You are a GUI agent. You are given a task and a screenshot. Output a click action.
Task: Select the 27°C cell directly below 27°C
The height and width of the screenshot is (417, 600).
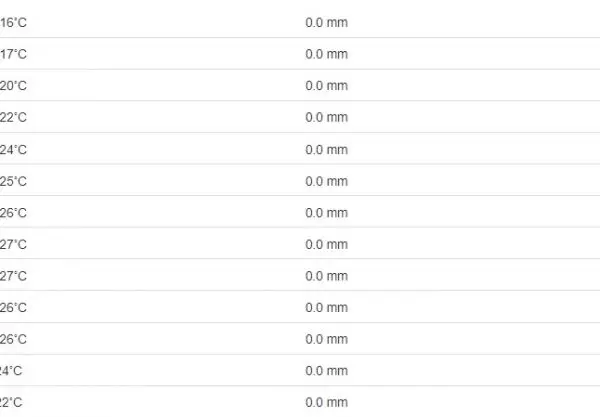coord(13,276)
